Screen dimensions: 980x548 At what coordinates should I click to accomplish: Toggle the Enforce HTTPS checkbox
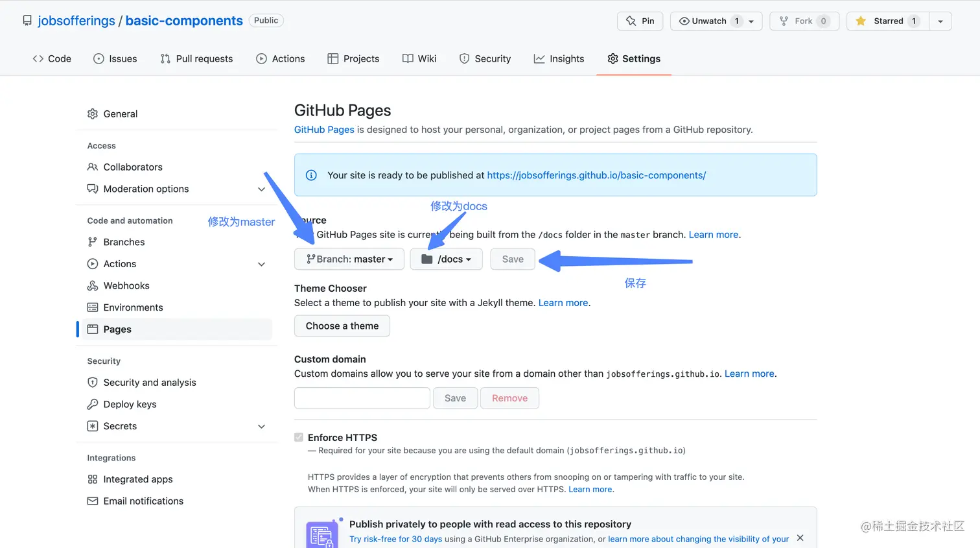pos(299,437)
